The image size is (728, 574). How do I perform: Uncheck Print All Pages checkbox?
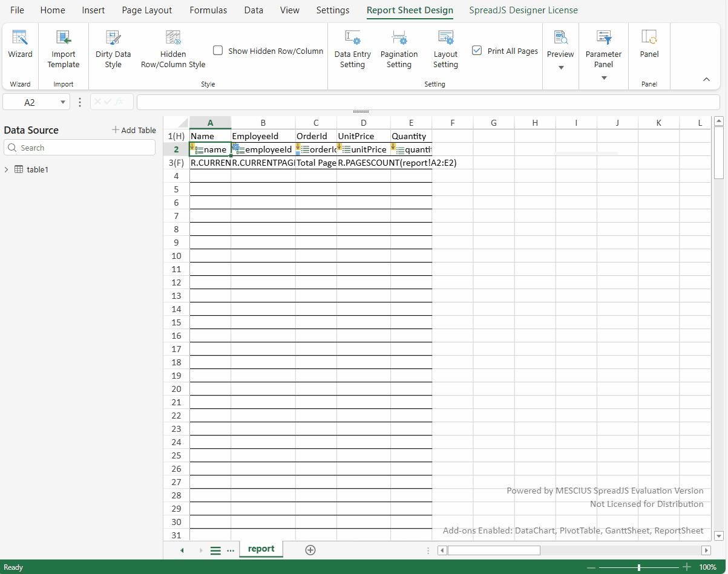477,51
